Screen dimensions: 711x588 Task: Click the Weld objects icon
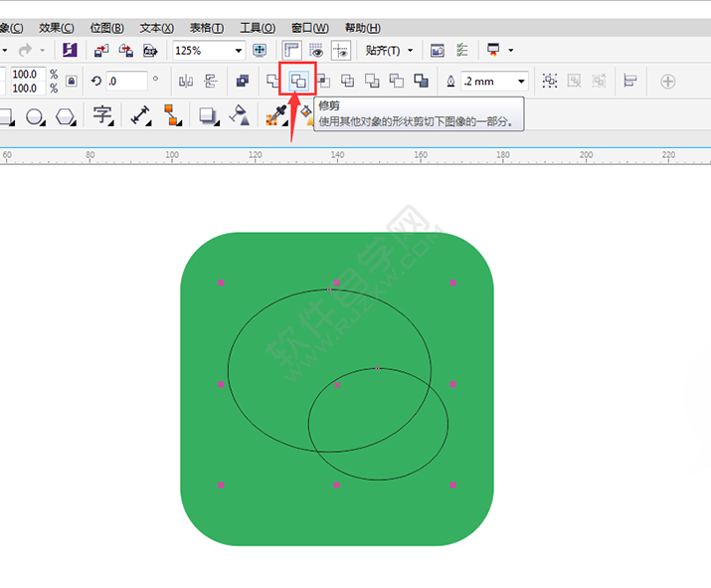(x=273, y=81)
